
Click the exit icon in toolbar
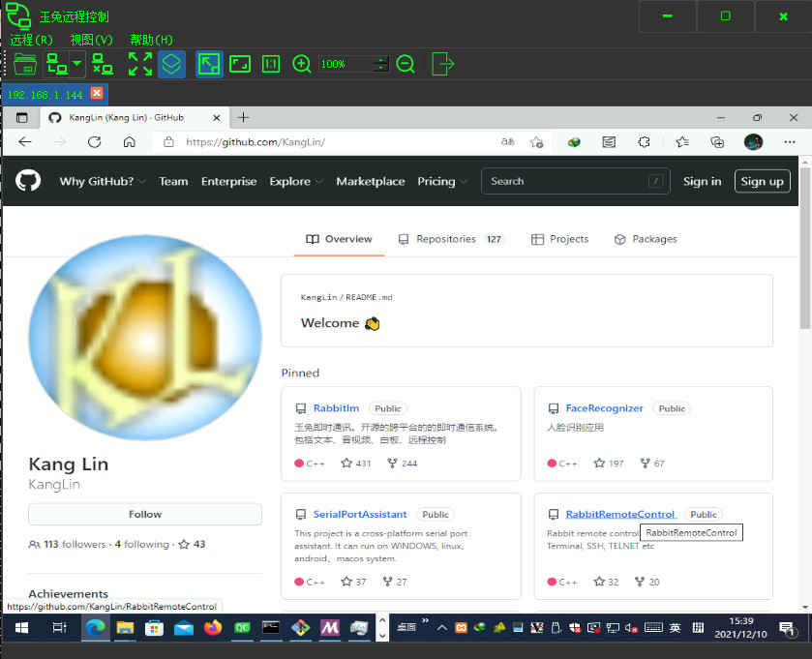(442, 64)
